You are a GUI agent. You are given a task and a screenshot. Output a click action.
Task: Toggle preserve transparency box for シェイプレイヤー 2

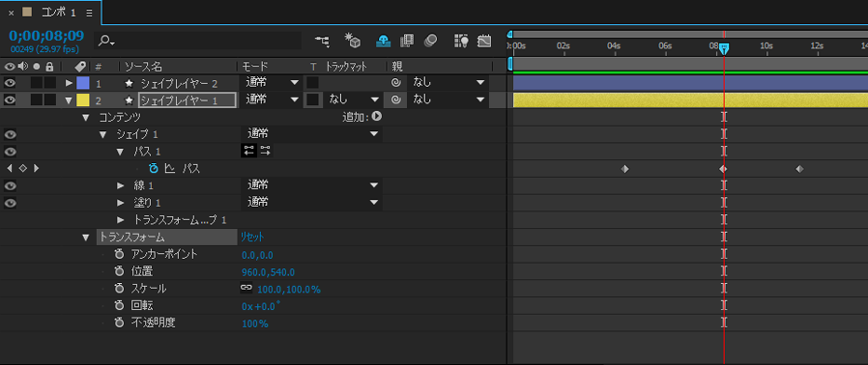(x=313, y=83)
